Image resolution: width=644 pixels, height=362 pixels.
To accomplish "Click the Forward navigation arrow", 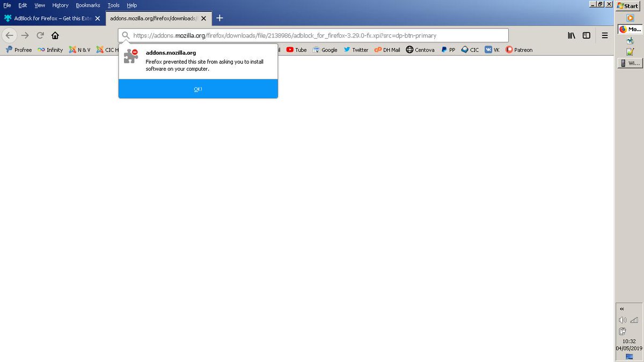I will (25, 35).
